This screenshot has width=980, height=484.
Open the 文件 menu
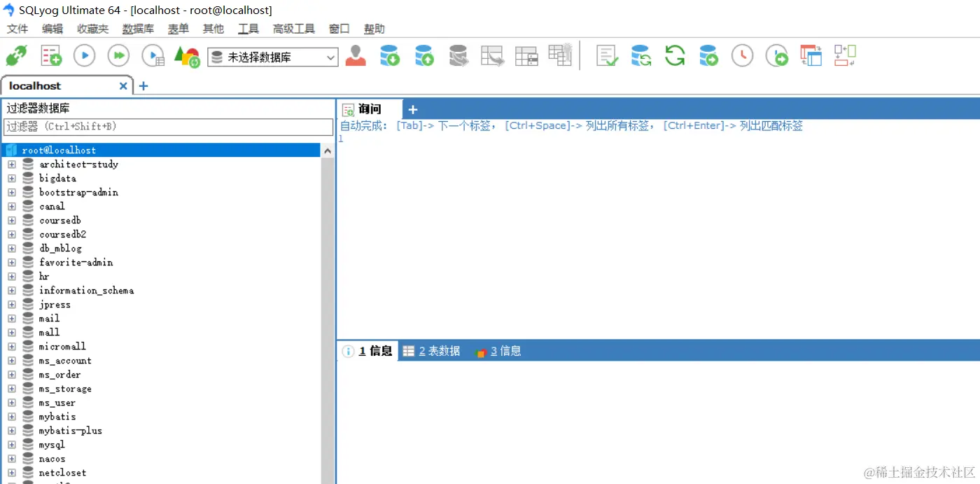click(17, 29)
